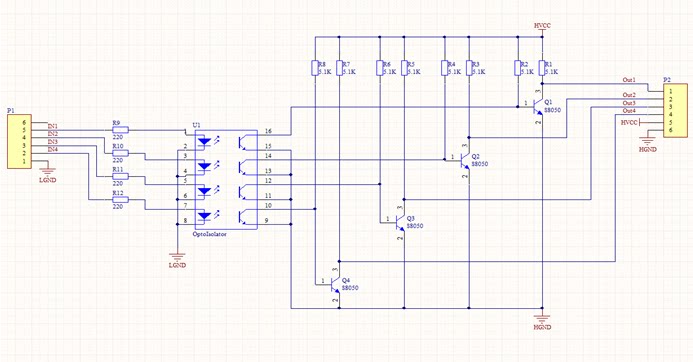Click the IN1 net label
The width and height of the screenshot is (693, 362).
(53, 126)
